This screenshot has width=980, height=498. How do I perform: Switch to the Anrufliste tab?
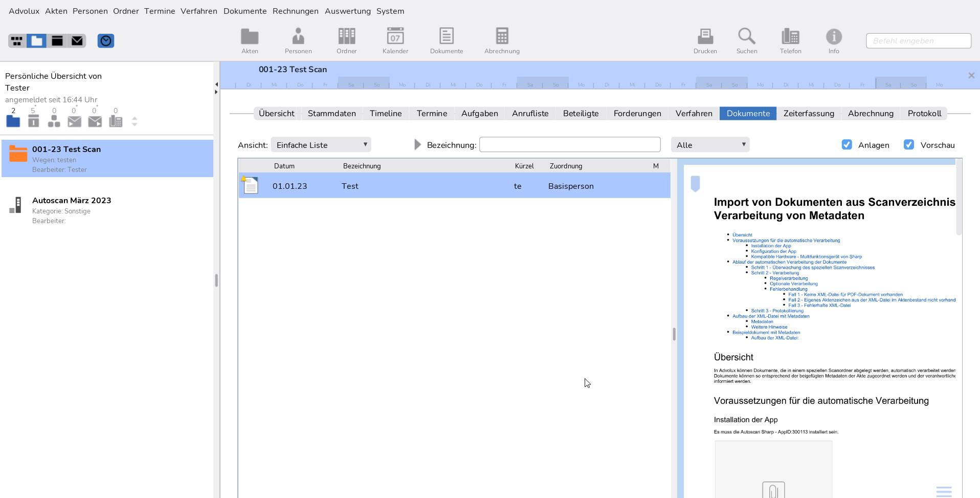pos(530,114)
